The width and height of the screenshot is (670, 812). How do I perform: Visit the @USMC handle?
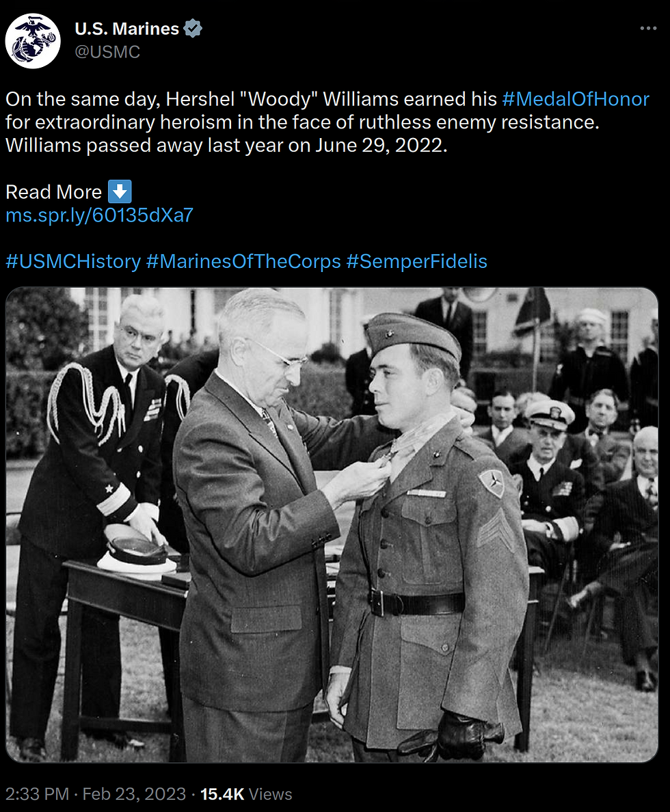[x=107, y=52]
